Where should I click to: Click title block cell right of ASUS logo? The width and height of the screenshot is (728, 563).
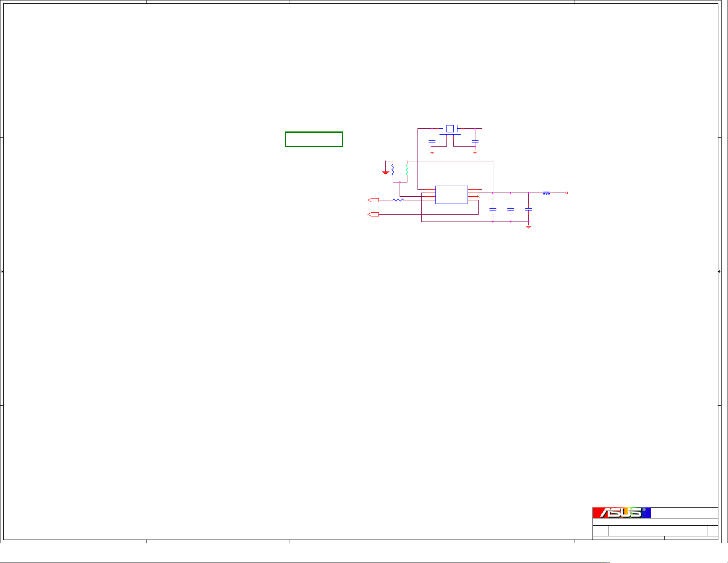(684, 513)
